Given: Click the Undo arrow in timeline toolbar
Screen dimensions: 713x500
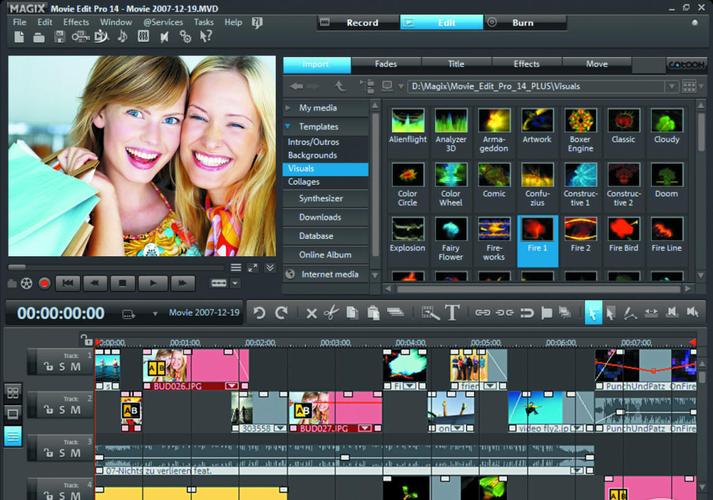Looking at the screenshot, I should [259, 313].
